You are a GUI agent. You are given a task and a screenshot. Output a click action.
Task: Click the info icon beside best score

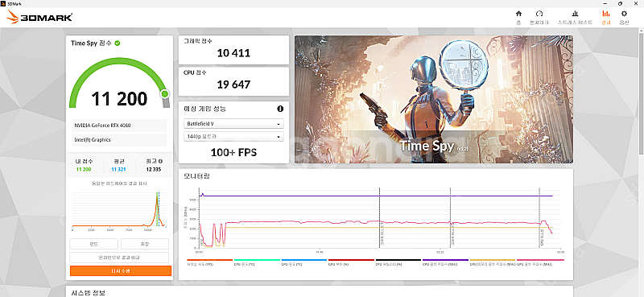click(x=160, y=162)
